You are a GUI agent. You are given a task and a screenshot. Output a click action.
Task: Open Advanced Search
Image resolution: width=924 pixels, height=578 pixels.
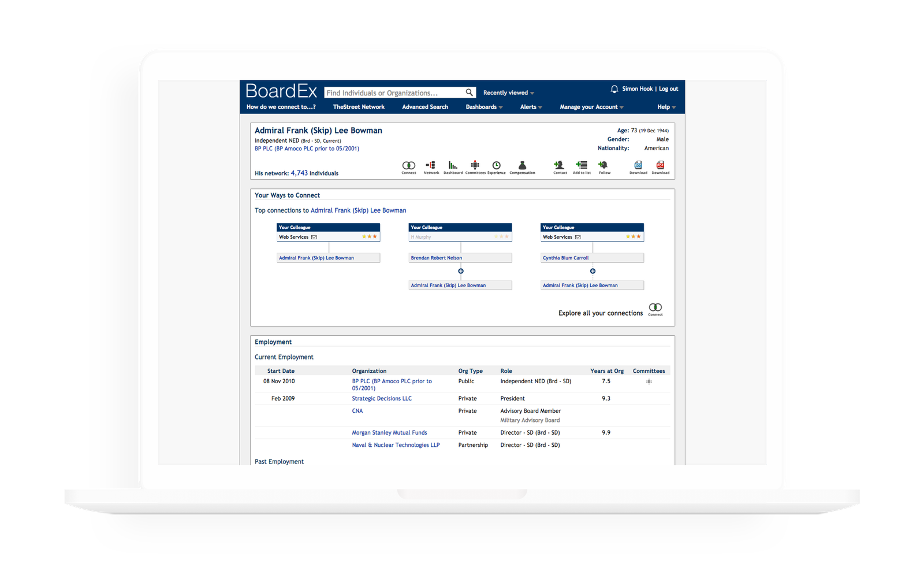[x=425, y=107]
